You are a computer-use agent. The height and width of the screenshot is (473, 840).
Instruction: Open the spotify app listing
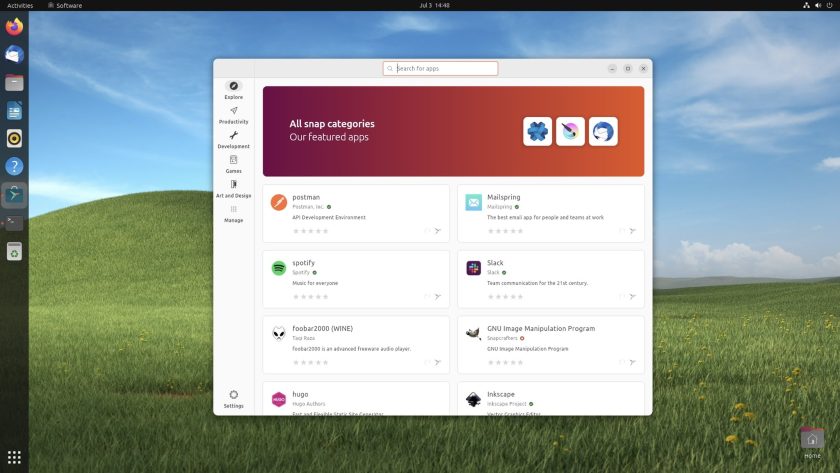click(x=356, y=279)
